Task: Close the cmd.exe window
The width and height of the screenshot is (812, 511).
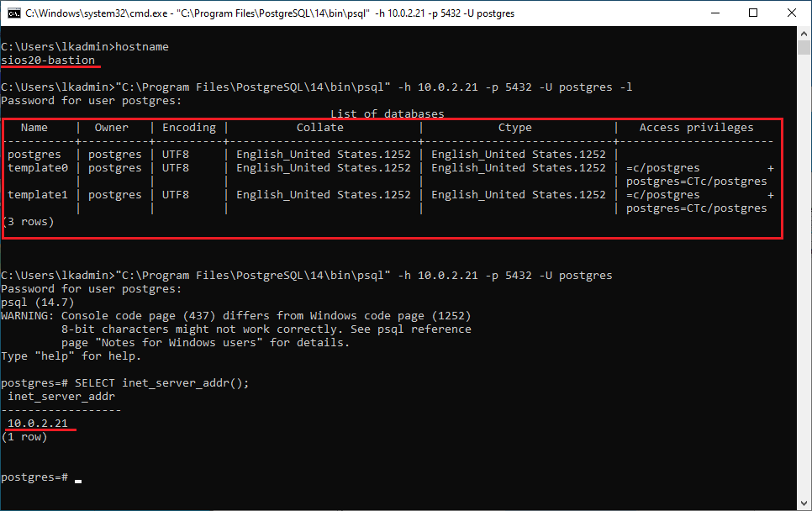Action: click(791, 13)
